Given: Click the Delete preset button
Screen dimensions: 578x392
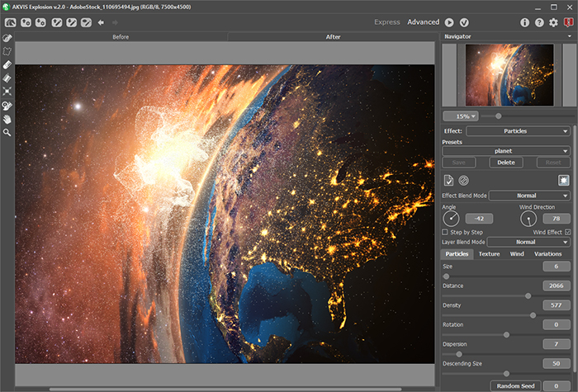Looking at the screenshot, I should pyautogui.click(x=505, y=163).
